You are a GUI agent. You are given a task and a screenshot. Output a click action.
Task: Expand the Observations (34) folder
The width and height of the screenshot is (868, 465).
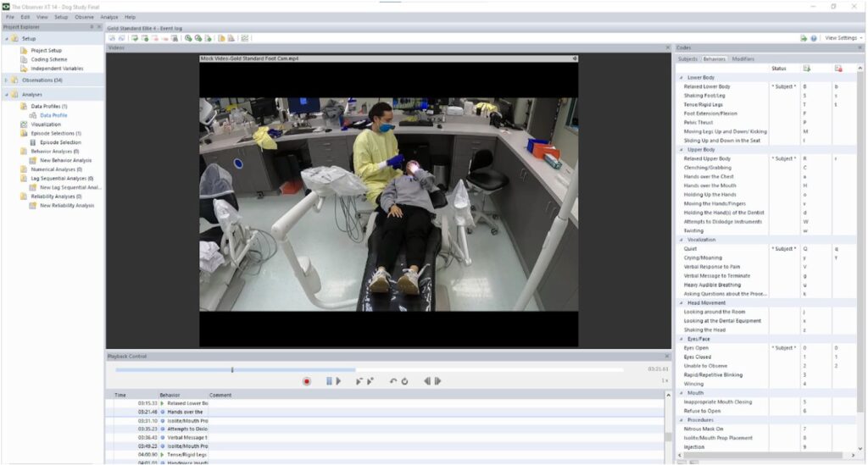[x=6, y=80]
